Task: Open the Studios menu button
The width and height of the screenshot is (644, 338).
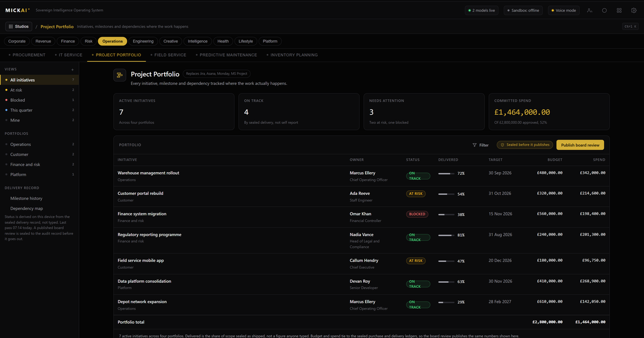Action: coord(19,26)
